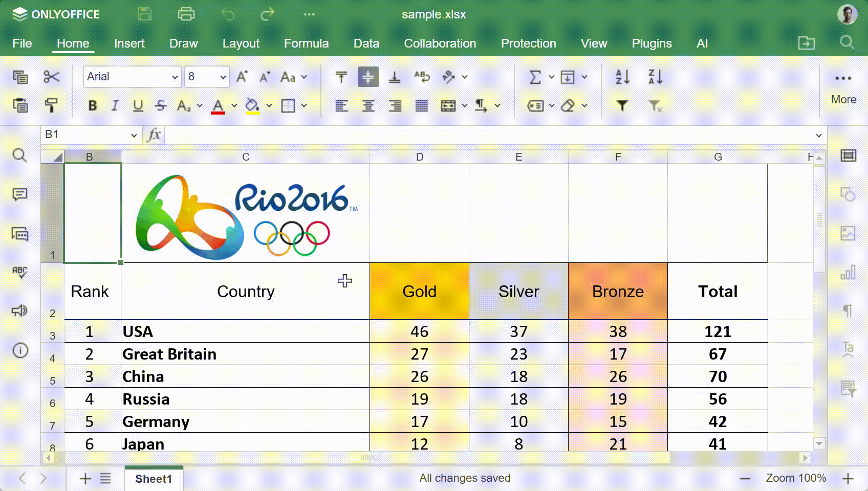This screenshot has width=868, height=491.
Task: Toggle Italic formatting
Action: point(115,106)
